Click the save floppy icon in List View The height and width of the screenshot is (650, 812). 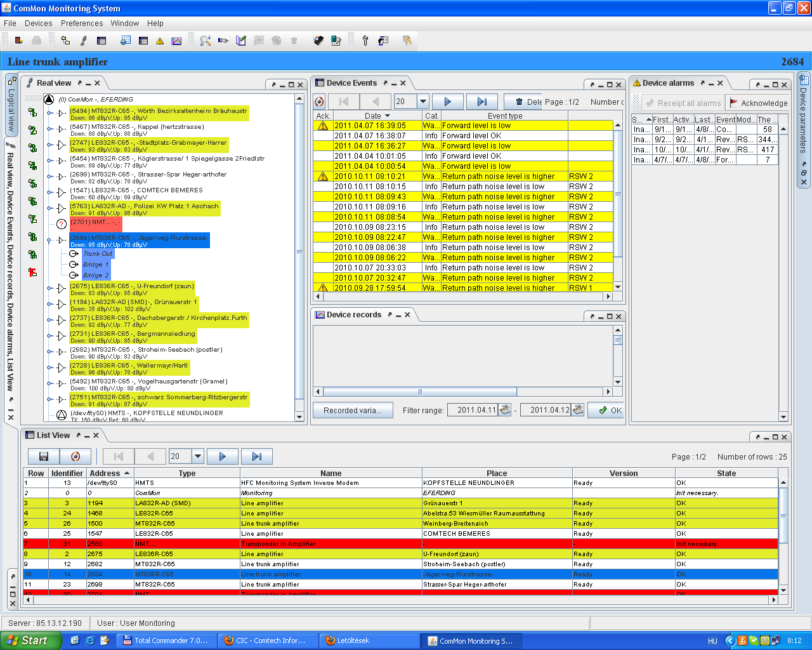(x=44, y=456)
